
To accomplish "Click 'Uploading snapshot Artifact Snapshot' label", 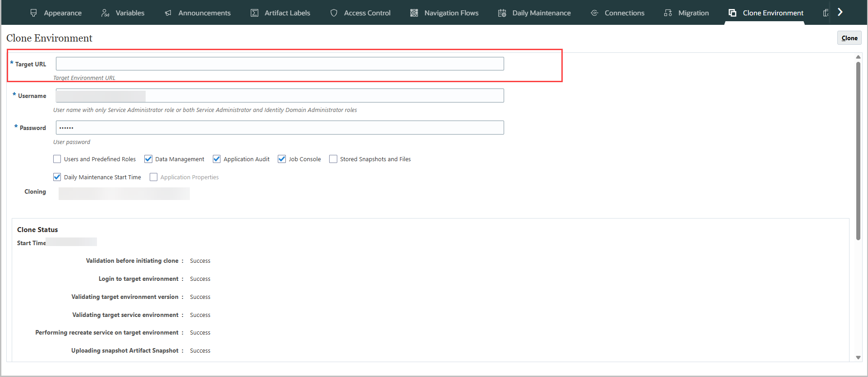I will coord(125,351).
